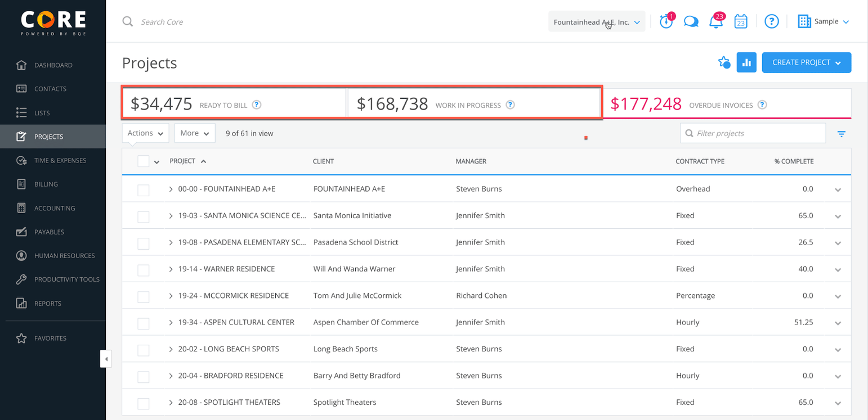
Task: Open the select-all options arrow in the header
Action: [x=157, y=162]
